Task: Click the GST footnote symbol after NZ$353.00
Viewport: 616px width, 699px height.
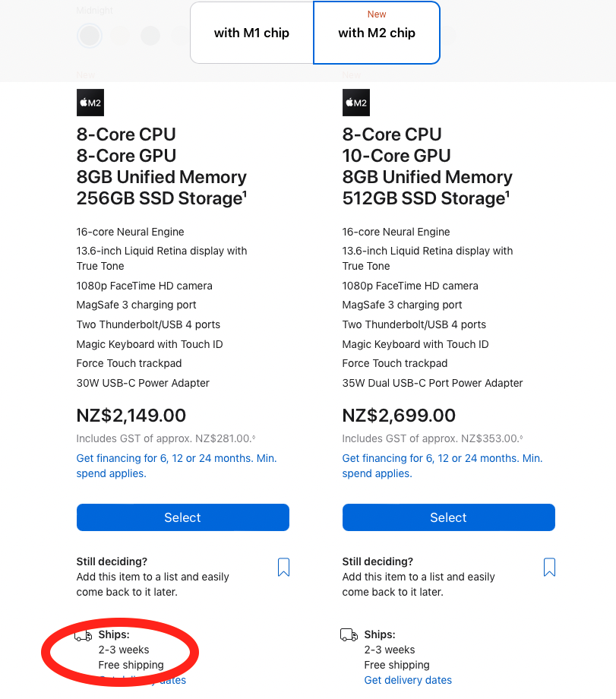Action: 521,438
